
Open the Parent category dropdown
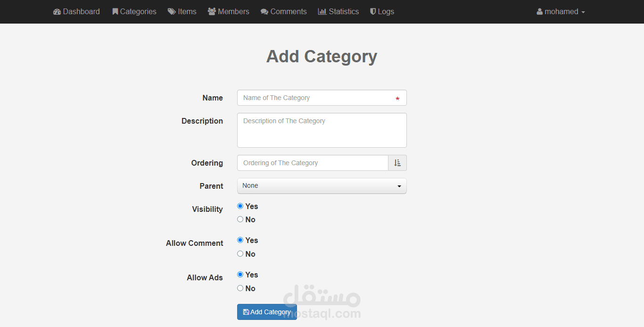click(322, 186)
